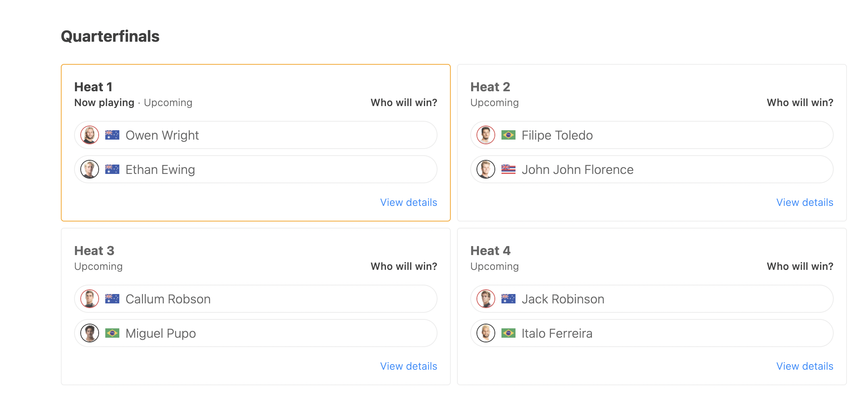Select Jack Robinson as Heat 4 winner
Screen dimensions: 868x404
tap(652, 299)
